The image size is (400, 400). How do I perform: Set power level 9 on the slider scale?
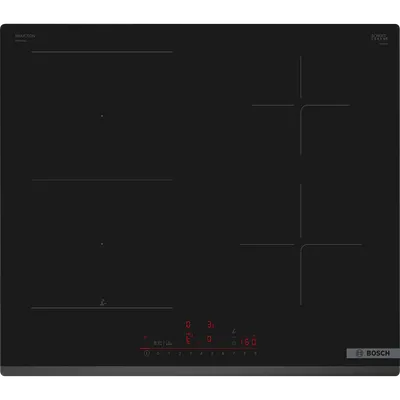[255, 354]
